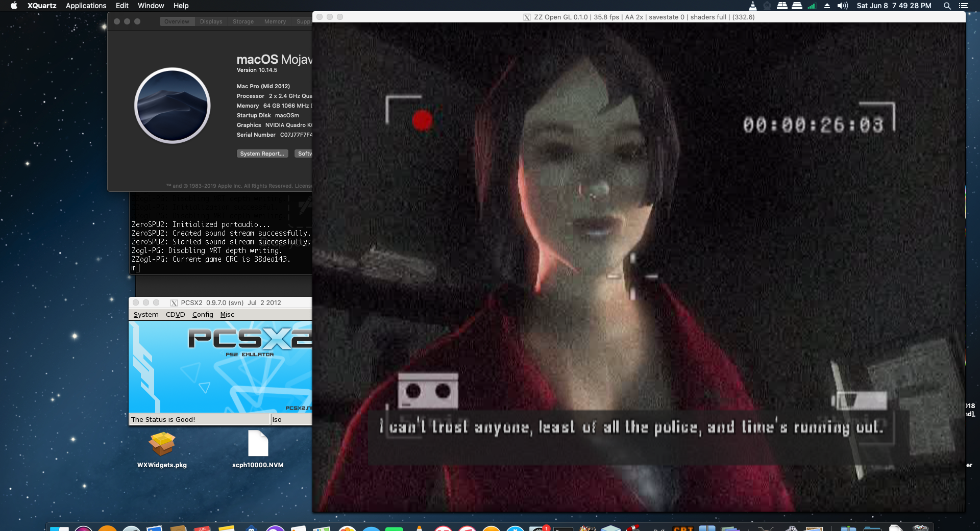The width and height of the screenshot is (980, 531).
Task: Click the Graphics NVIDIA Quadro row
Action: click(x=274, y=125)
